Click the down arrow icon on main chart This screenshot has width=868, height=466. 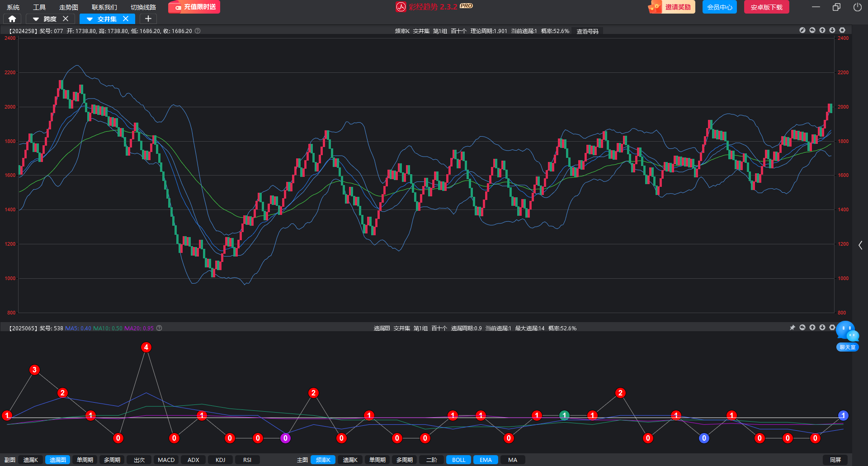[832, 30]
